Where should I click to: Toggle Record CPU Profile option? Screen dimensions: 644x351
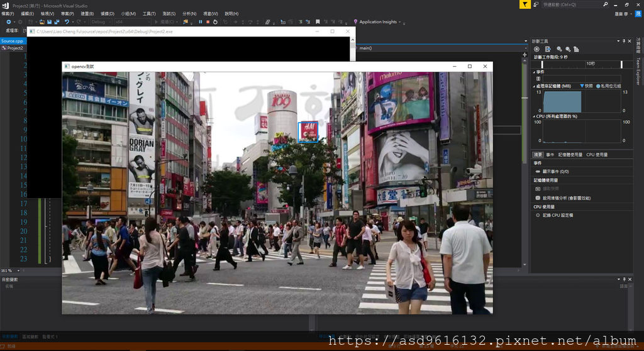click(557, 215)
